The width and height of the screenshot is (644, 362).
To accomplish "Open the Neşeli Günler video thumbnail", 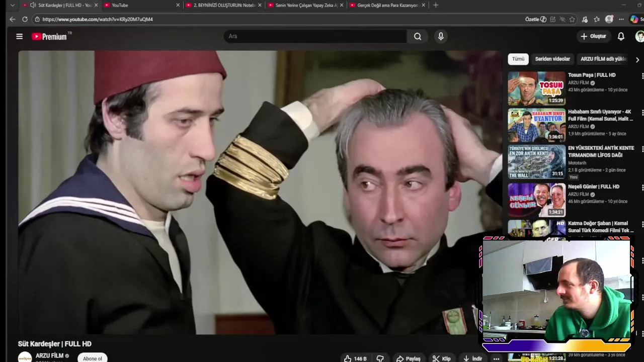I will pos(536,200).
